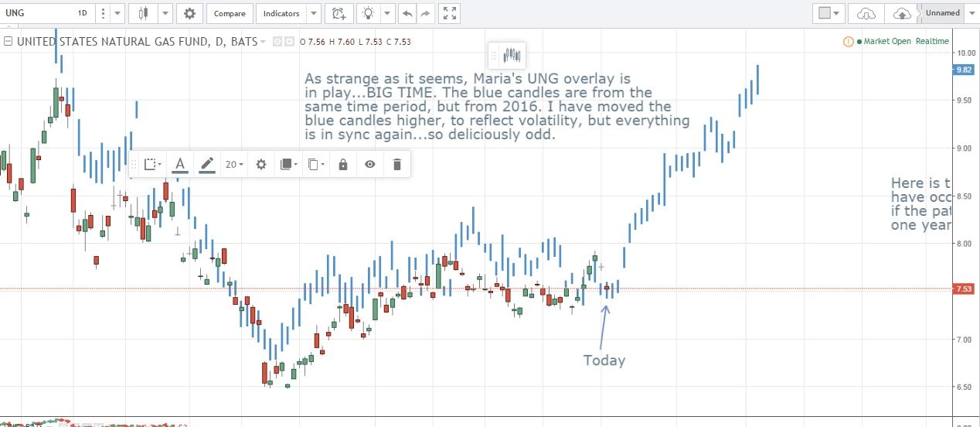Click the candlestick chart style icon
Image resolution: width=980 pixels, height=427 pixels.
(x=143, y=13)
